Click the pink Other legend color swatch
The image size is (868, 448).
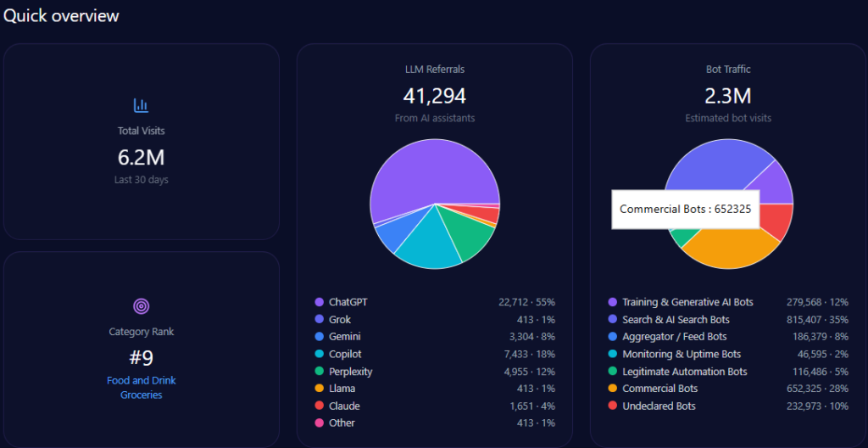pyautogui.click(x=319, y=423)
